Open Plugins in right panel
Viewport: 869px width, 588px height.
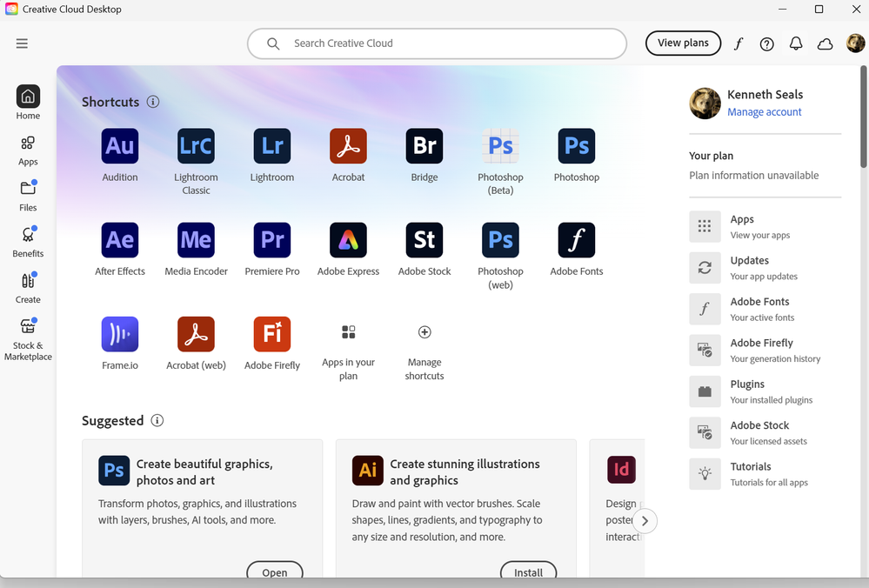point(765,391)
